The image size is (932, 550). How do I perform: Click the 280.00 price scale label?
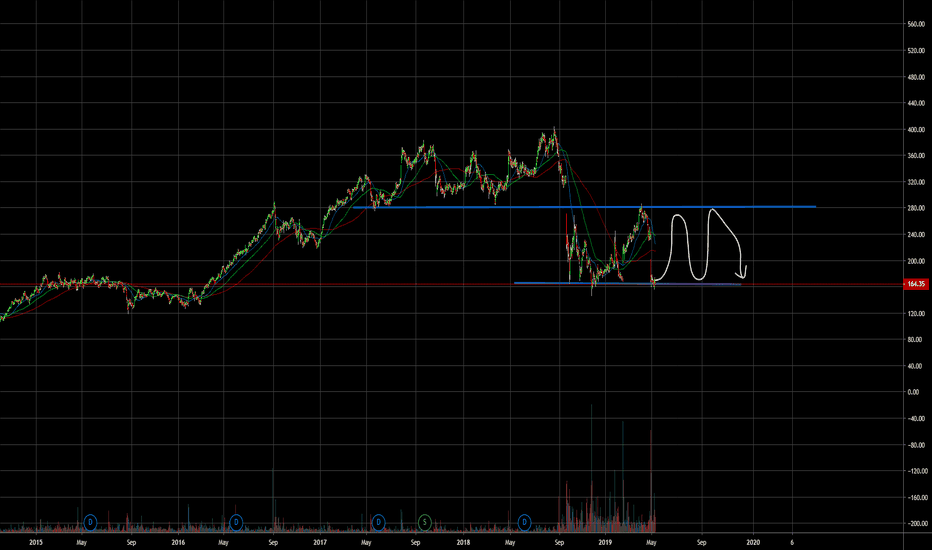pos(916,208)
